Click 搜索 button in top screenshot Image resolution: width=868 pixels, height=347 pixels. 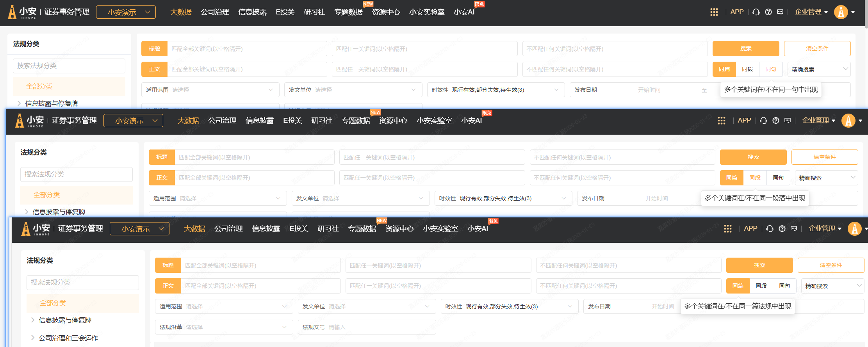point(746,48)
